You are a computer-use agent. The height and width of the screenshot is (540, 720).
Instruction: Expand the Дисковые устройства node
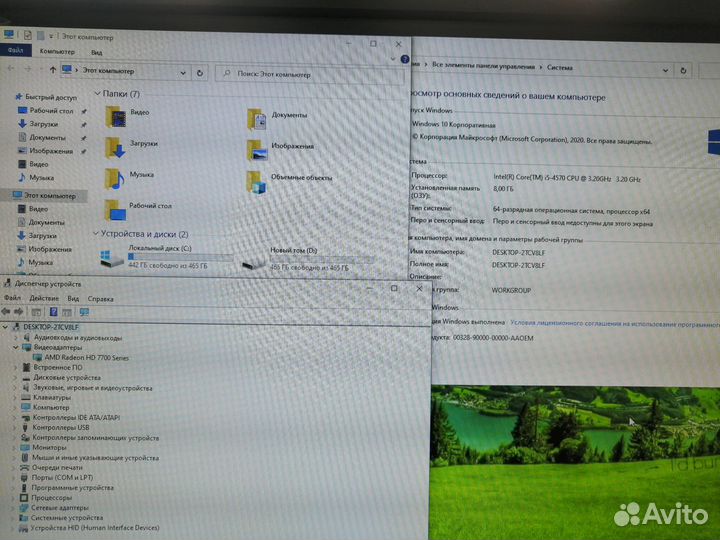click(x=15, y=377)
